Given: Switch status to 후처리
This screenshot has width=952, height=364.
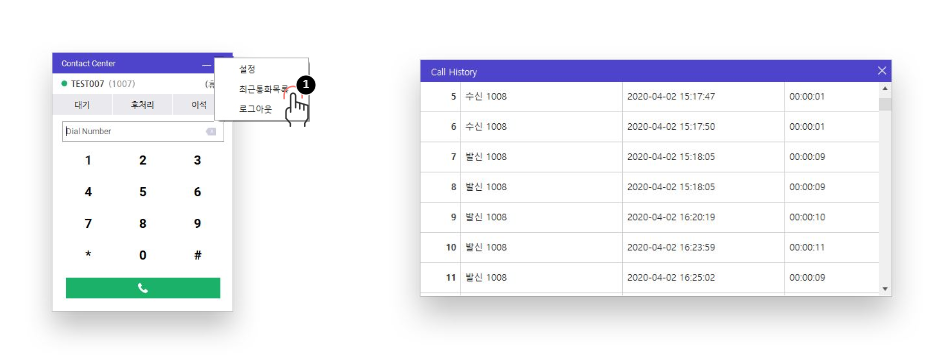Looking at the screenshot, I should pyautogui.click(x=143, y=105).
